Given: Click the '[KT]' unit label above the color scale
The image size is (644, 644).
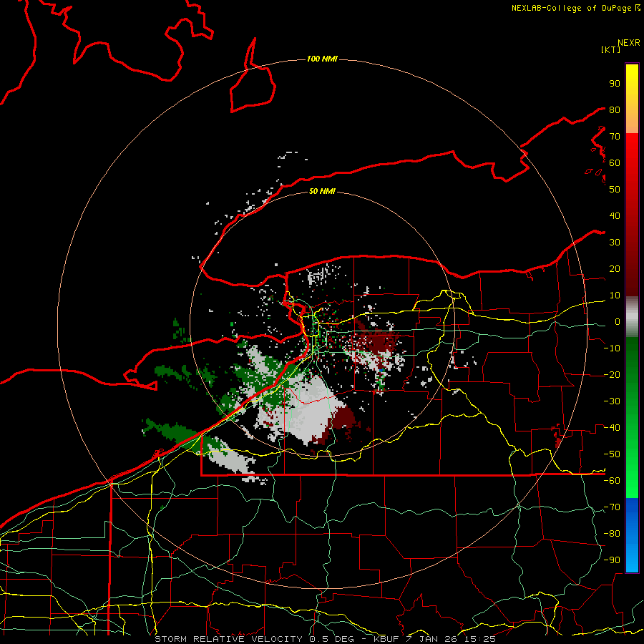Looking at the screenshot, I should [610, 49].
